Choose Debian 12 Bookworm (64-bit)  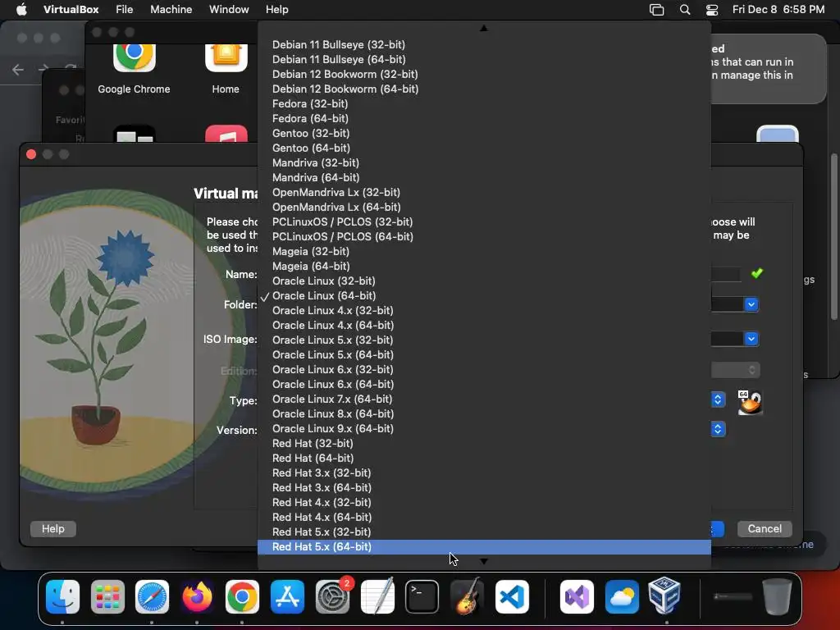coord(484,89)
